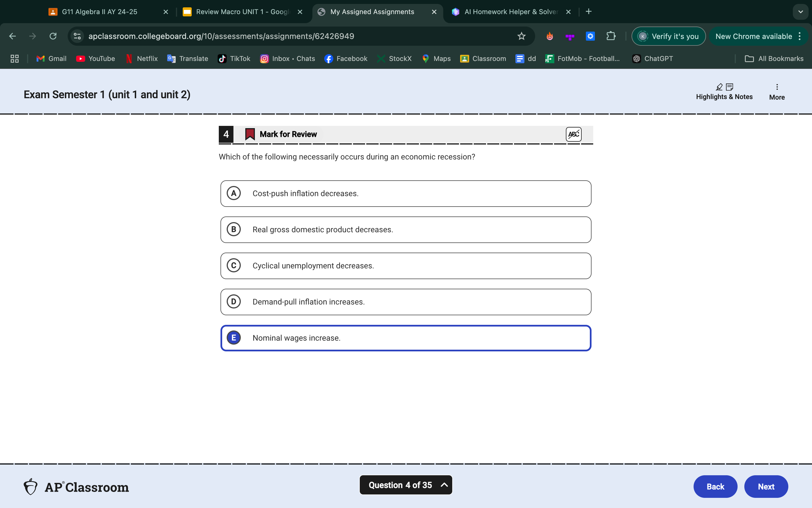Select answer B Real gross domestic product decreases
812x508 pixels.
pyautogui.click(x=406, y=230)
